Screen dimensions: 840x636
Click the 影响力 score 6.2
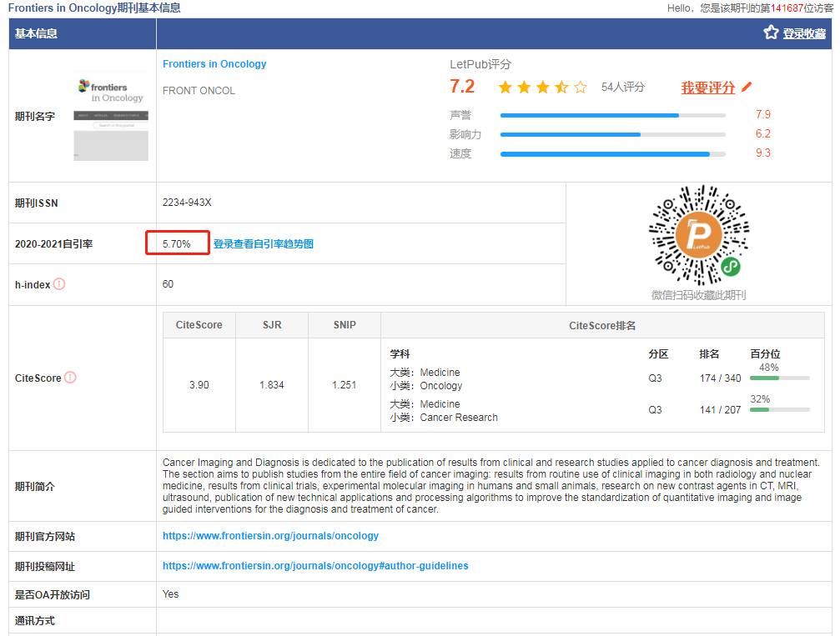(x=763, y=134)
